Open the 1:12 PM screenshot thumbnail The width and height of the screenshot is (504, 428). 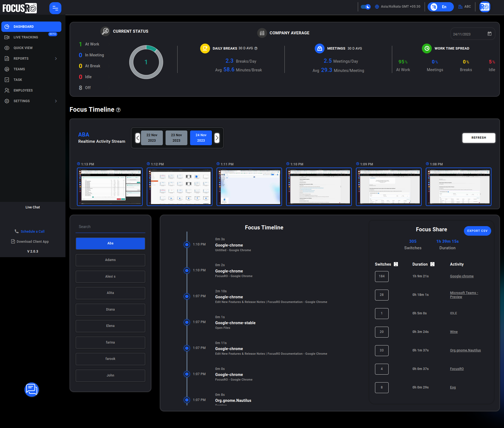click(x=179, y=187)
